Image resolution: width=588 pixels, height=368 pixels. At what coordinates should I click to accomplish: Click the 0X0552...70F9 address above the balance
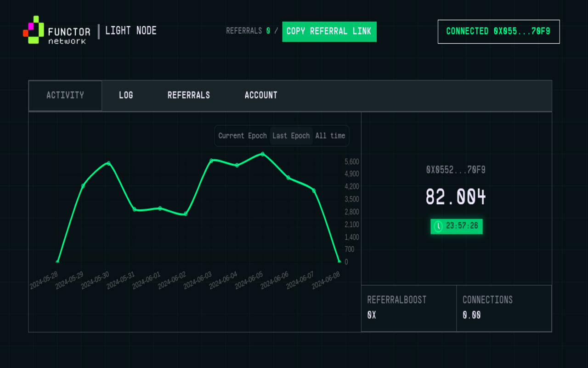[456, 170]
